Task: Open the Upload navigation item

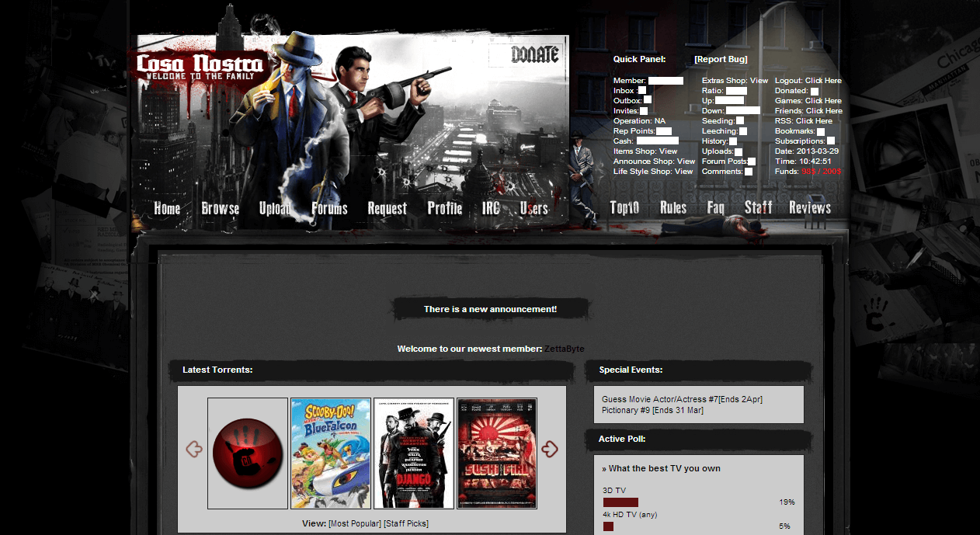Action: 275,208
